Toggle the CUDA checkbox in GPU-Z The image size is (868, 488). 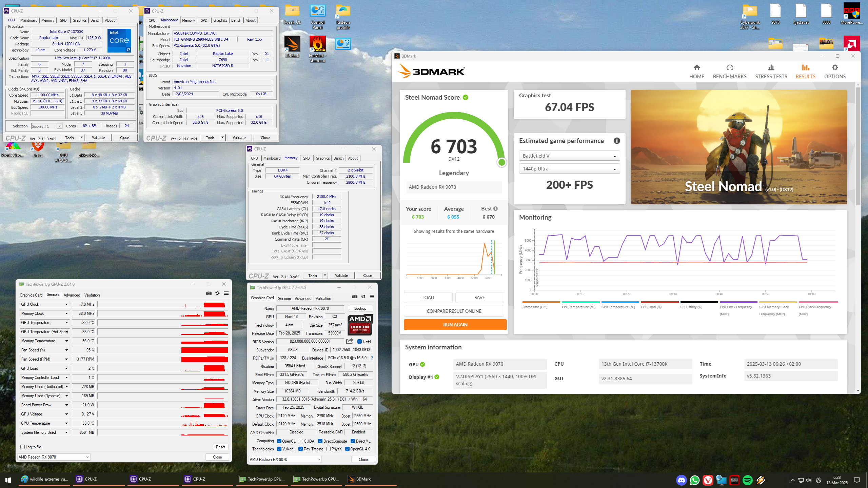click(x=301, y=441)
